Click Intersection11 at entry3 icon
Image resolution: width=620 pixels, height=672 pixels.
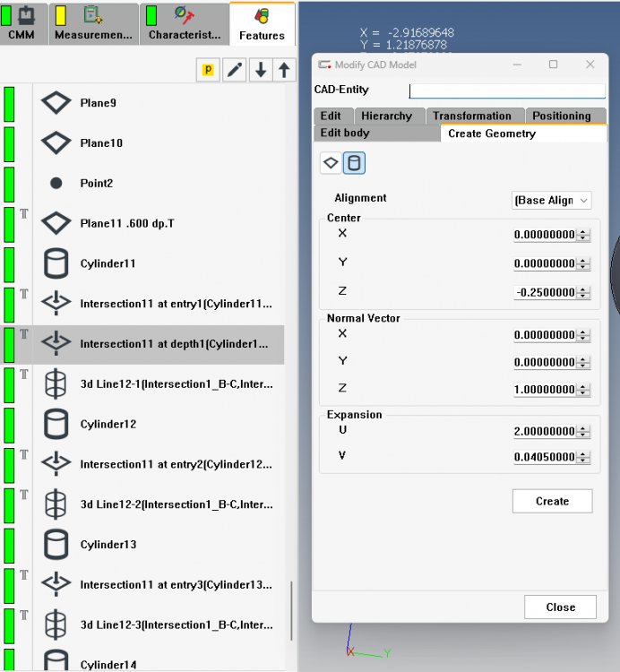point(56,584)
